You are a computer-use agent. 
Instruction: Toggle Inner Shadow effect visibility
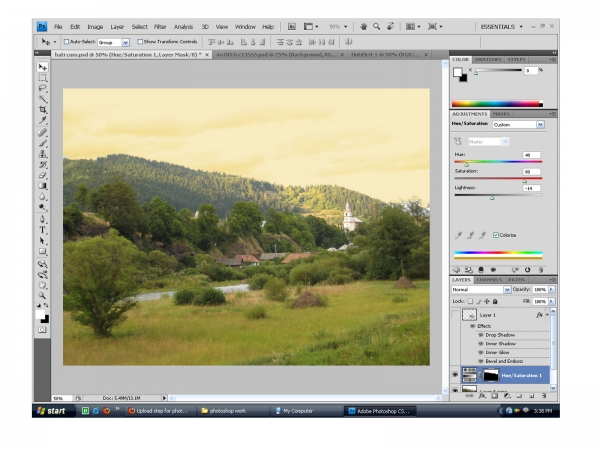point(481,344)
